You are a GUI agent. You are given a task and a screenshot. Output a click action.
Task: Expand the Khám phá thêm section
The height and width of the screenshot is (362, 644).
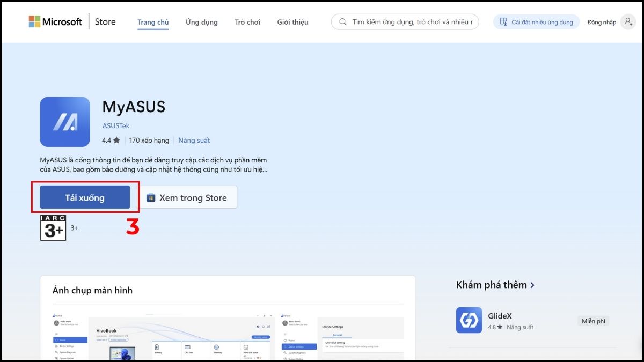click(x=495, y=285)
